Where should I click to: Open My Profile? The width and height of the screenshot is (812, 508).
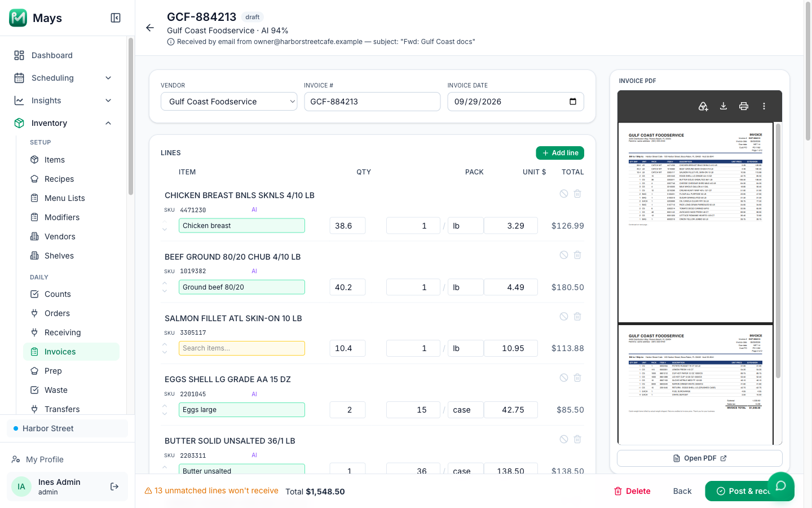[67, 459]
